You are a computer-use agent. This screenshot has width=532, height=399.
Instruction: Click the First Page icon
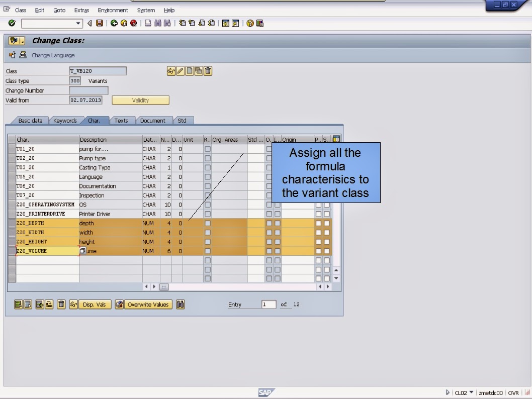[x=183, y=23]
